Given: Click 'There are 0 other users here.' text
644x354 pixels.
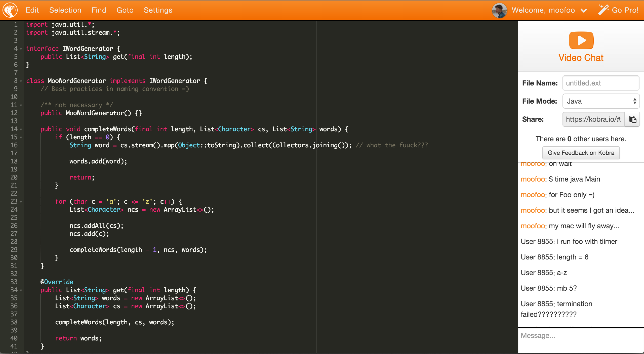Looking at the screenshot, I should [581, 139].
